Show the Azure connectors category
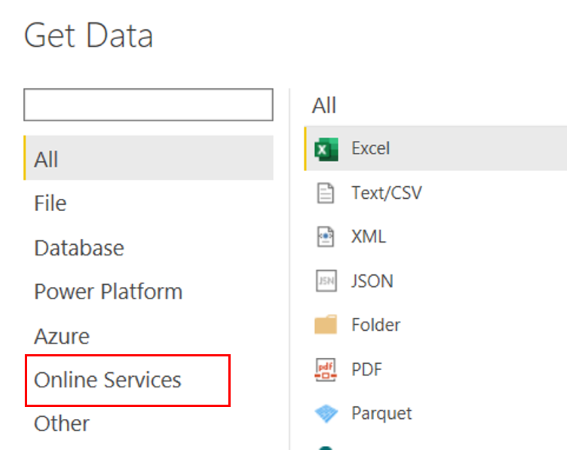Viewport: 567px width, 450px height. click(x=62, y=336)
